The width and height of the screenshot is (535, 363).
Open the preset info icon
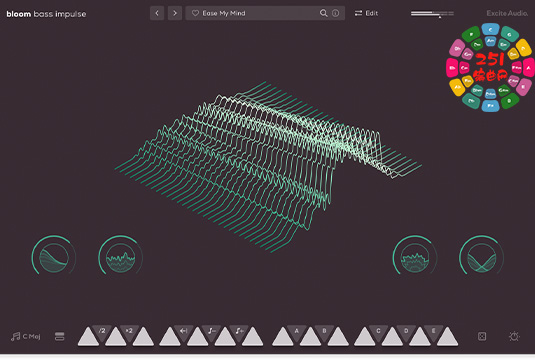point(336,13)
